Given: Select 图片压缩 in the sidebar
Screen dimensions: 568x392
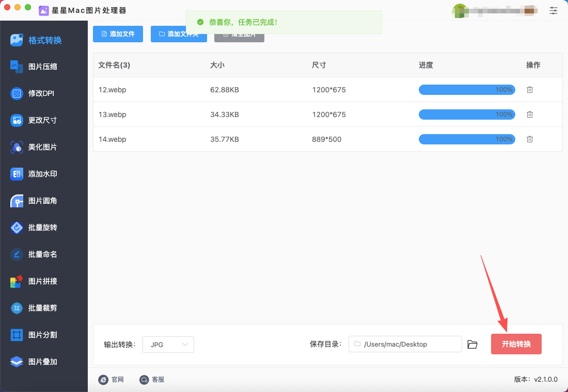Looking at the screenshot, I should [x=42, y=67].
